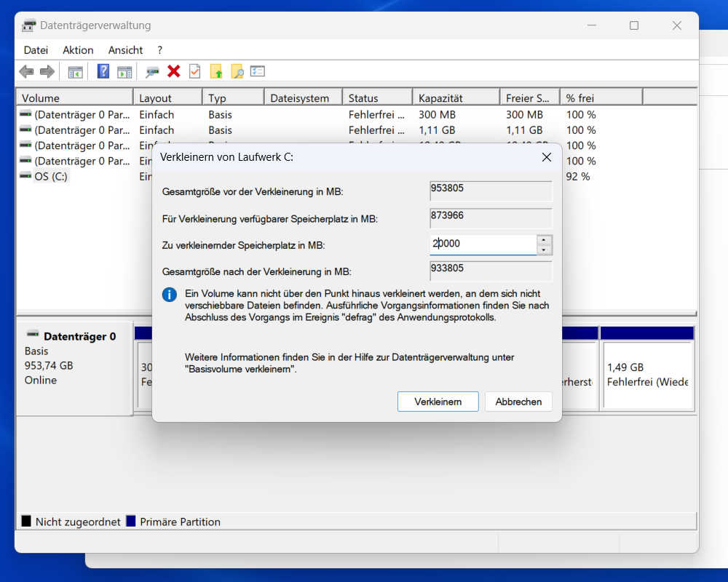Click the volume icon of the 300 MB row
Viewport: 728px width, 582px height.
[25, 113]
